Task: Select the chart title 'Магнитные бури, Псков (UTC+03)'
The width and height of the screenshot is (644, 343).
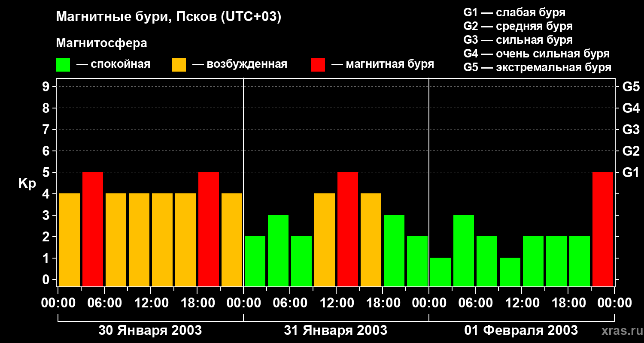Action: [x=169, y=17]
